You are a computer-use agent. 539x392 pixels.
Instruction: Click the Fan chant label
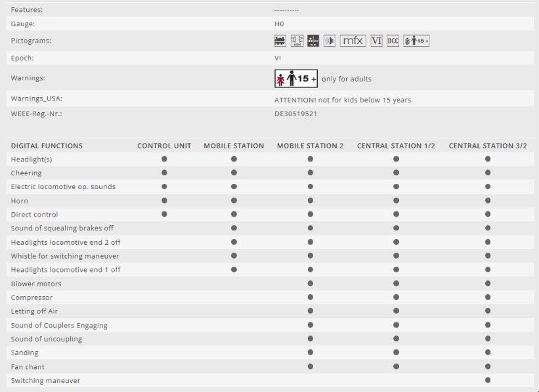click(28, 367)
